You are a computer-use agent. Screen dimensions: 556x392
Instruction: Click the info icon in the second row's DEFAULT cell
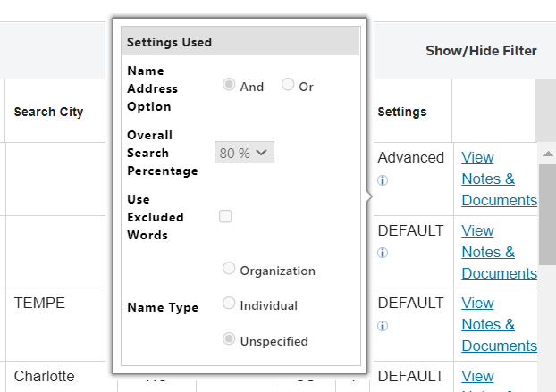383,253
